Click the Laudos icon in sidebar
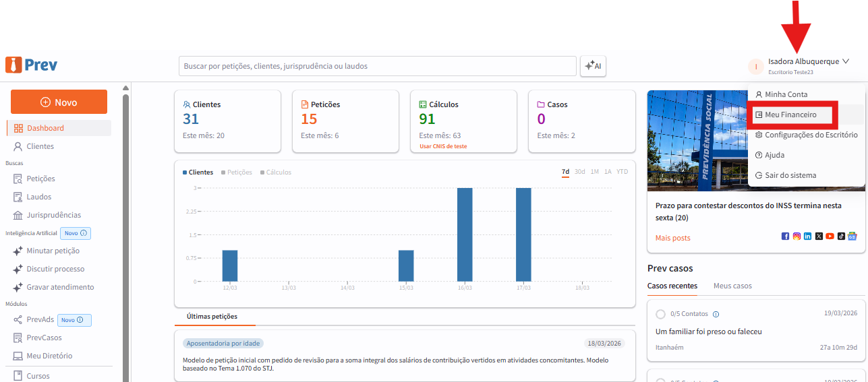Screen dimensions: 868x382 [18, 197]
